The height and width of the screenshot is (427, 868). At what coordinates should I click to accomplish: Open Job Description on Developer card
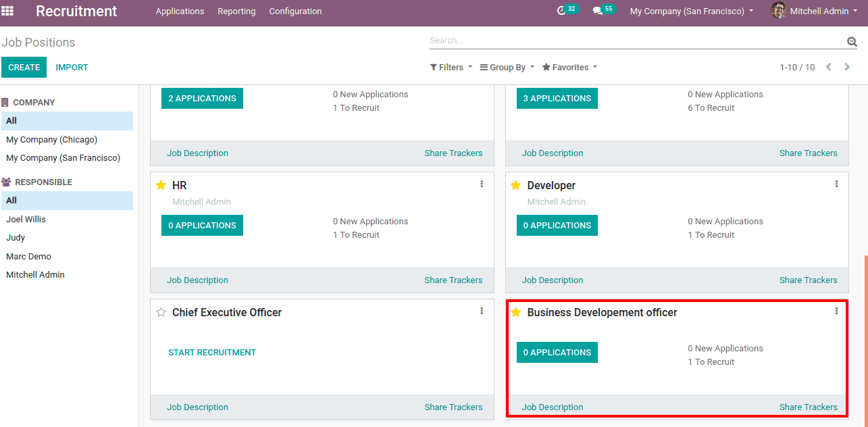pyautogui.click(x=553, y=280)
